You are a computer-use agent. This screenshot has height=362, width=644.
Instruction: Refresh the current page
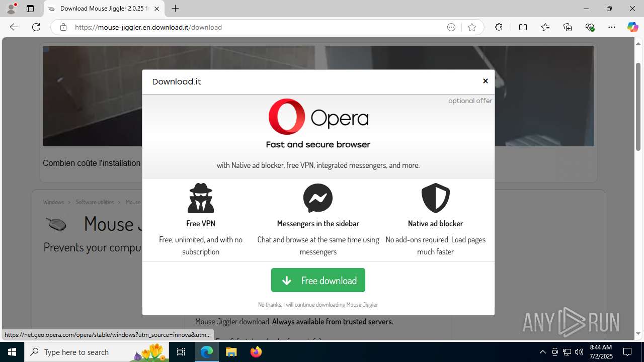[36, 27]
